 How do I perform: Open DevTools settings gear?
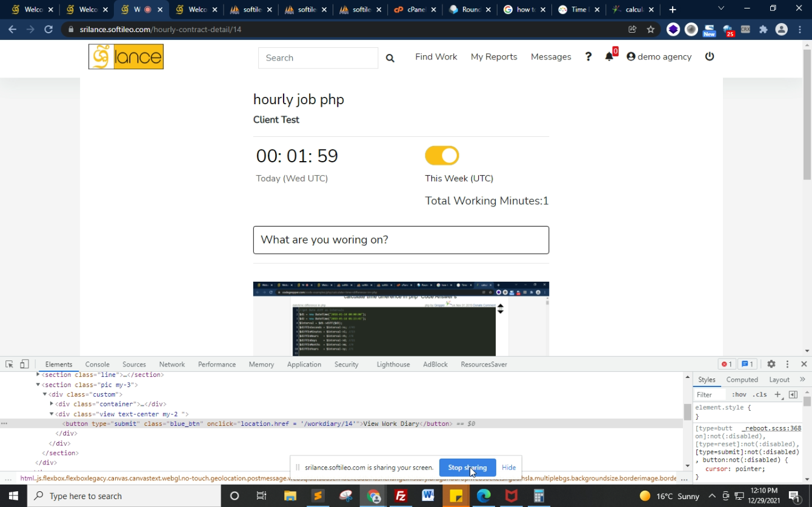click(x=771, y=364)
